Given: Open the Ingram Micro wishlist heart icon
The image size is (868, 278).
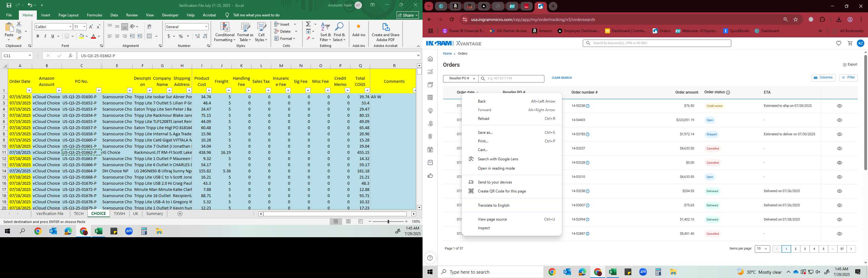Looking at the screenshot, I should tap(839, 43).
